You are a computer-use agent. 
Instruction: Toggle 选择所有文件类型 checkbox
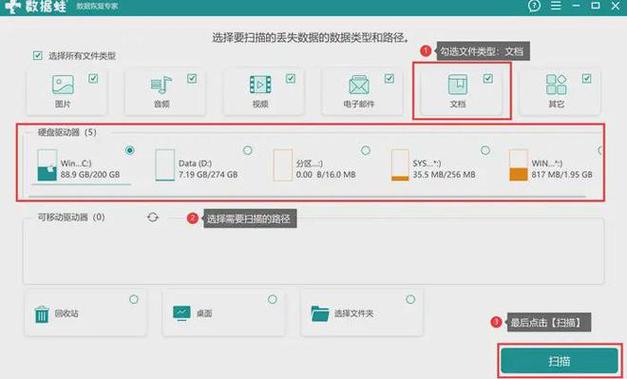tap(38, 56)
